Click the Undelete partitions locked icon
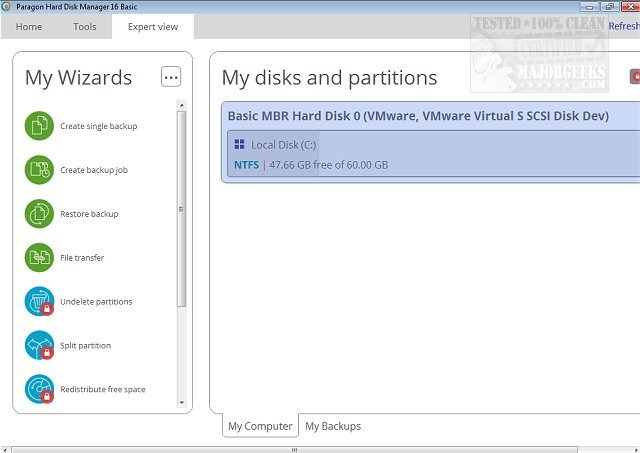The width and height of the screenshot is (640, 453). 39,301
